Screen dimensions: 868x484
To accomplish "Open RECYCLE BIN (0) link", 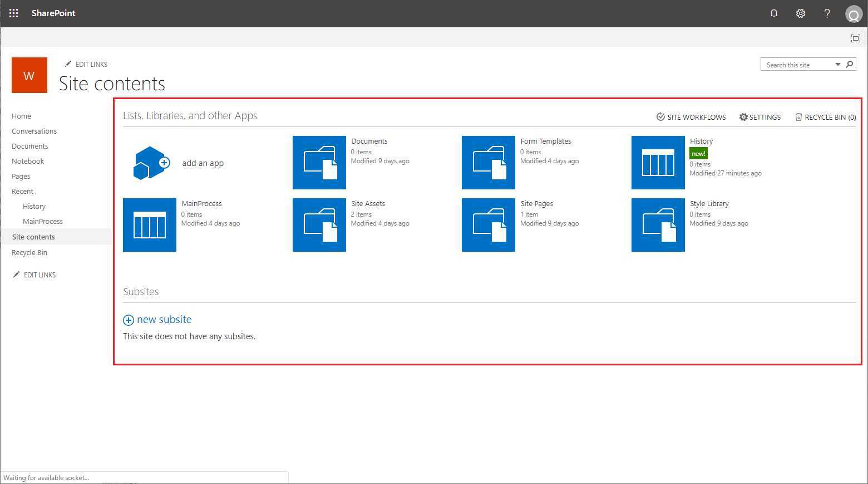I will pyautogui.click(x=826, y=117).
